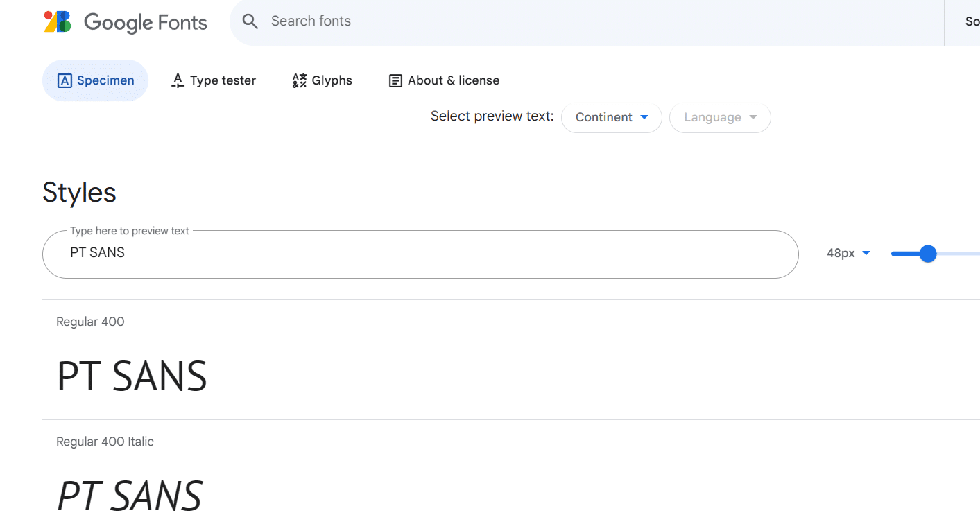
Task: Open the Glyphs tab
Action: coord(322,80)
